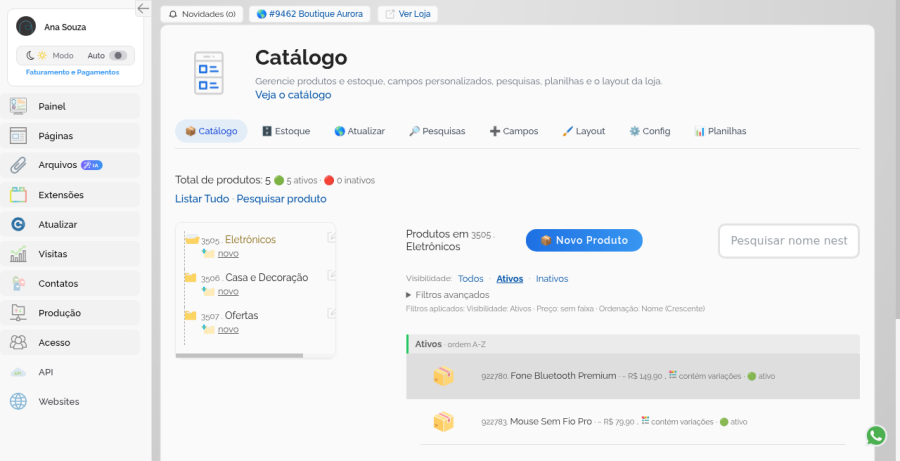Switch to the Layout tab
This screenshot has height=461, width=900.
point(583,131)
